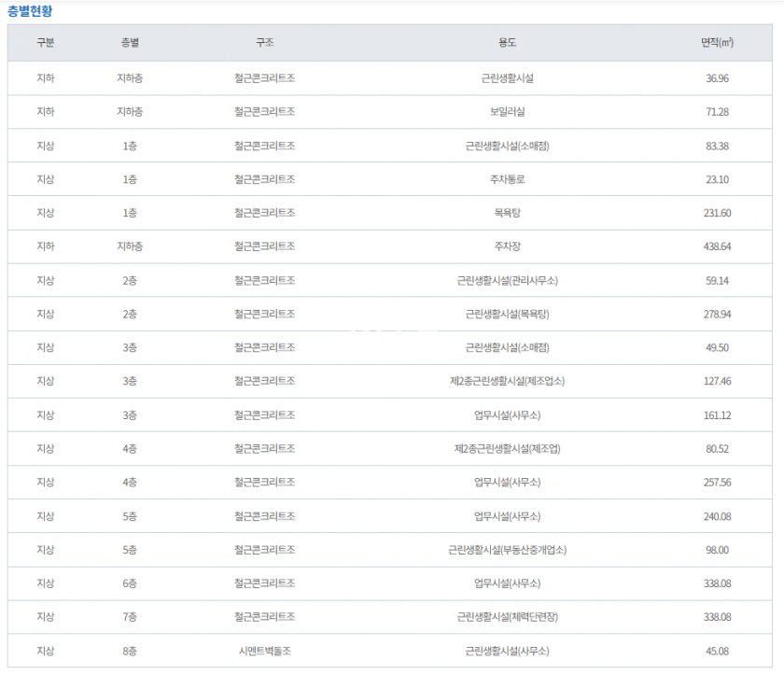The image size is (784, 674).
Task: Click the 주차장 row usage cell
Action: click(507, 246)
